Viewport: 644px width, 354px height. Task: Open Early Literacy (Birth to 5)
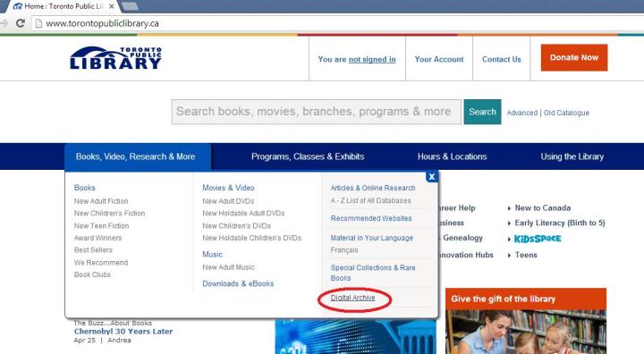point(560,223)
